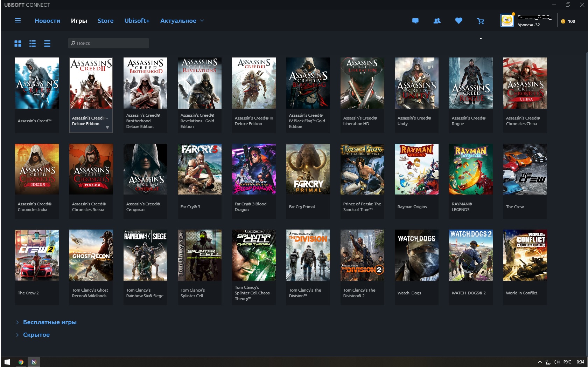The height and width of the screenshot is (368, 588).
Task: Open the Far Cry 3 game tile
Action: pyautogui.click(x=199, y=169)
